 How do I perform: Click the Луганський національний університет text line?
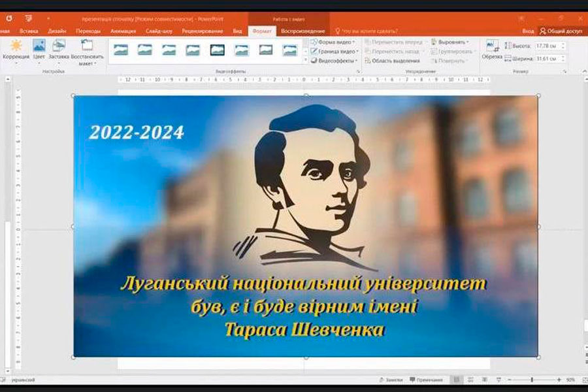pos(303,284)
